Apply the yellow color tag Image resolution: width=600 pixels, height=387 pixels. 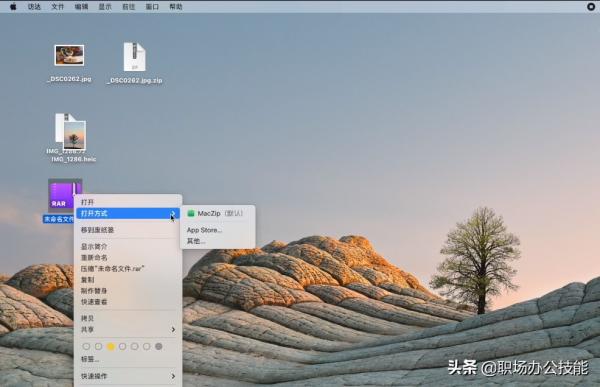click(x=111, y=346)
